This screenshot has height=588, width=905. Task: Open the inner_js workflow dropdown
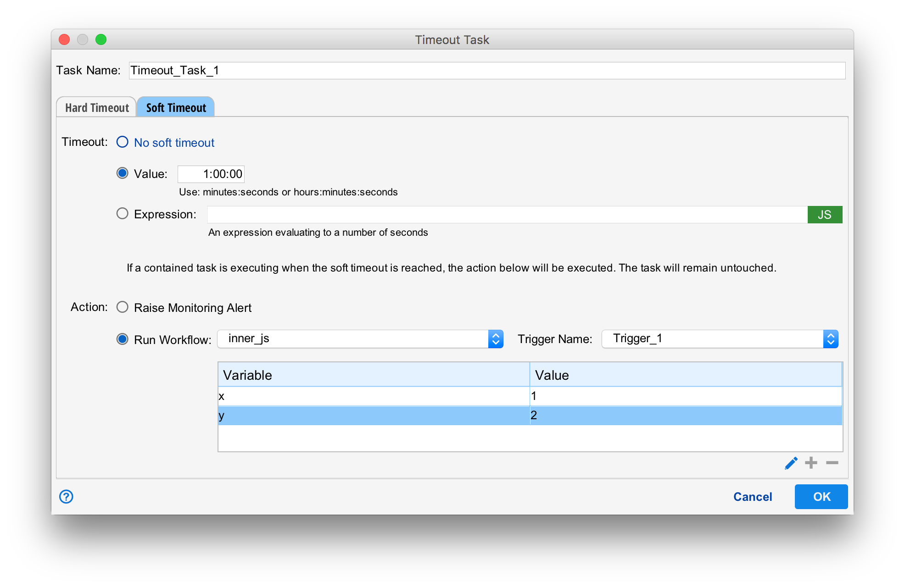tap(360, 339)
